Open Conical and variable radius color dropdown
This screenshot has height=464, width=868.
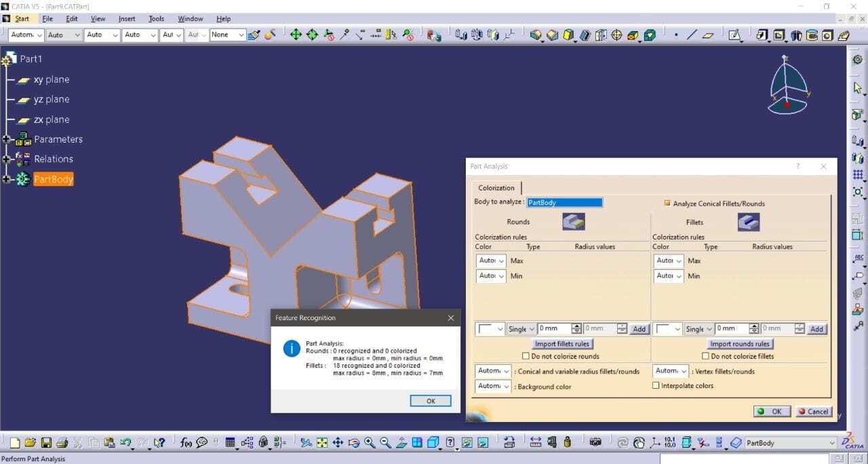coord(493,371)
